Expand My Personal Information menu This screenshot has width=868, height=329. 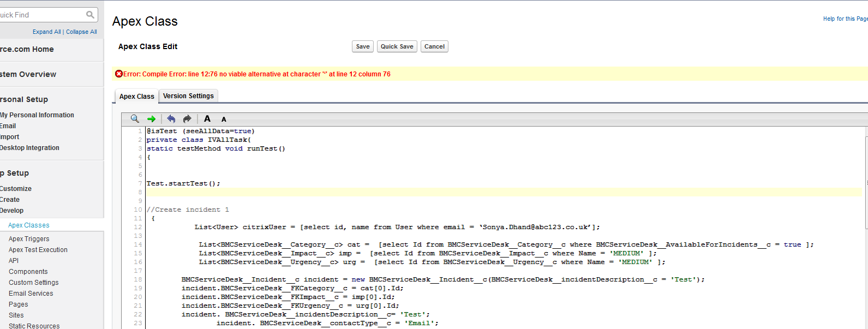click(37, 115)
